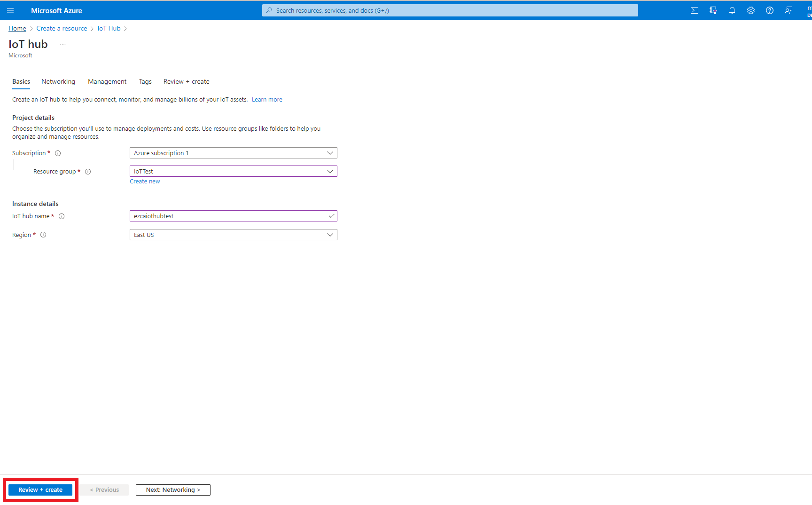812x505 pixels.
Task: Click the Microsoft Azure logo text
Action: (x=56, y=10)
